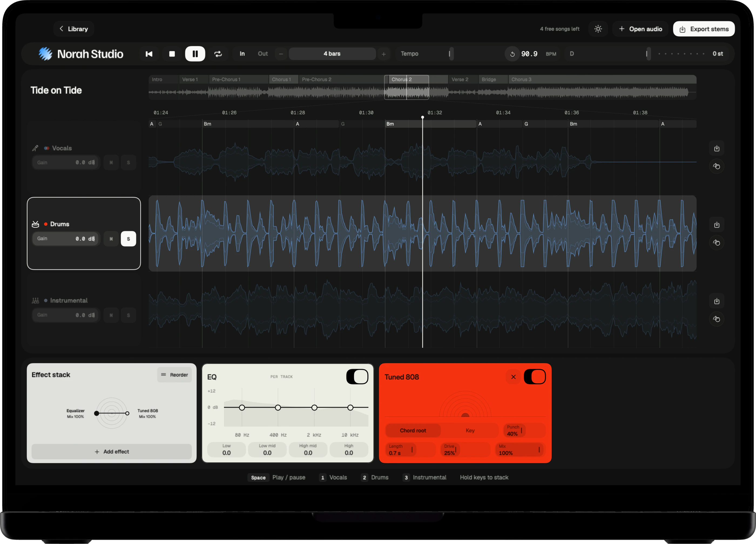756x544 pixels.
Task: Click Export stems button
Action: pyautogui.click(x=704, y=29)
